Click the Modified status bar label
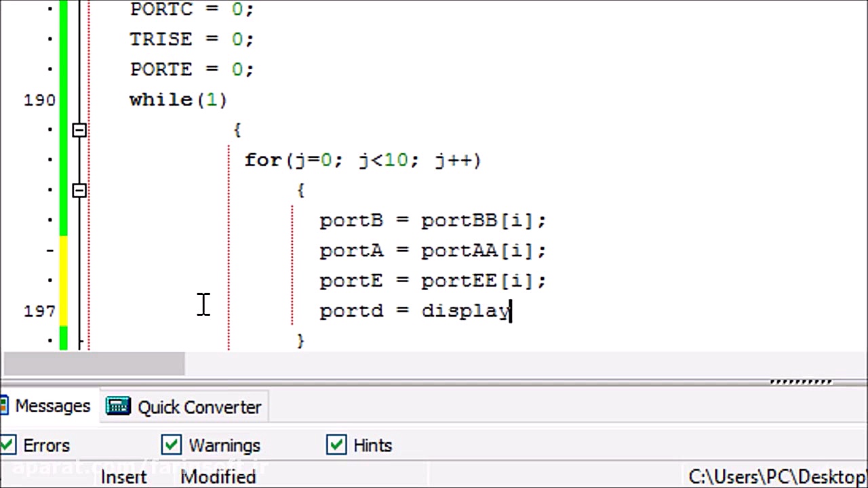The image size is (868, 488). coord(218,477)
